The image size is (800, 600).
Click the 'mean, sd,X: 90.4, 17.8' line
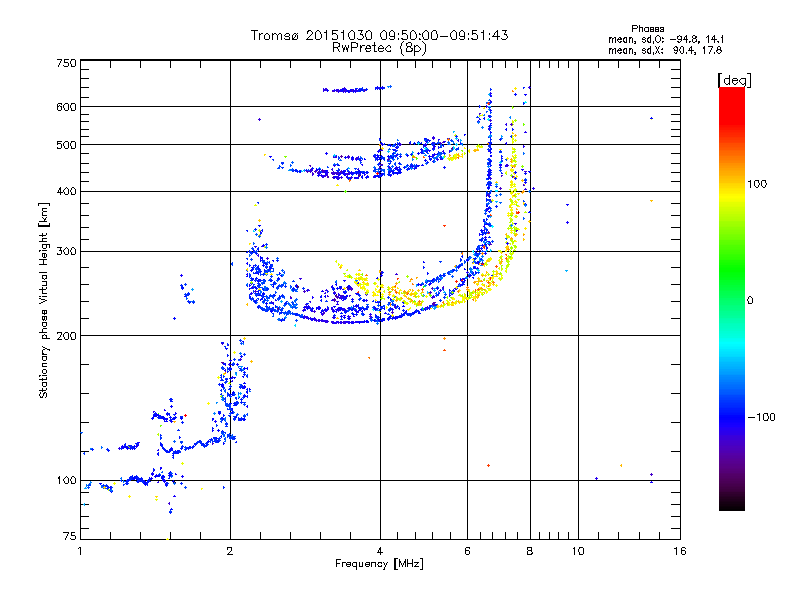click(665, 50)
